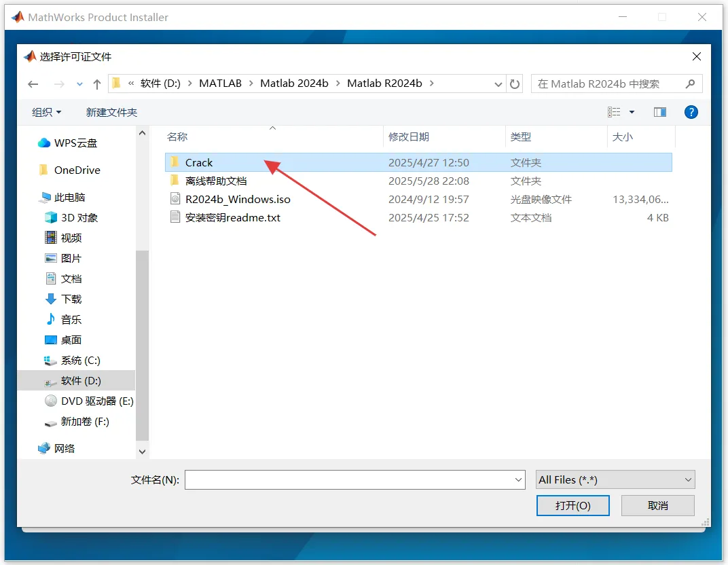The width and height of the screenshot is (728, 565).
Task: Click Matlab R2024b breadcrumb segment
Action: (x=384, y=84)
